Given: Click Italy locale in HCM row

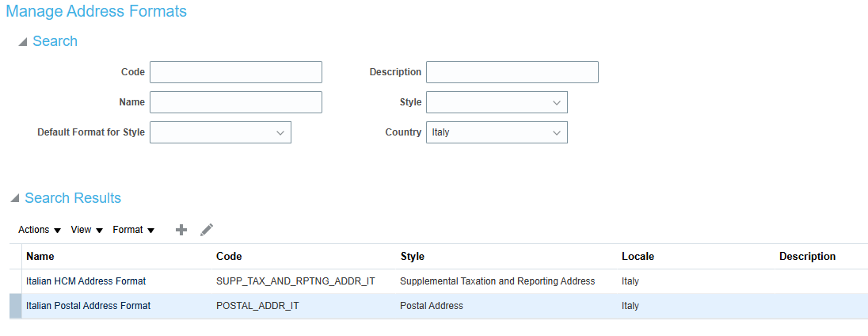Looking at the screenshot, I should (630, 281).
